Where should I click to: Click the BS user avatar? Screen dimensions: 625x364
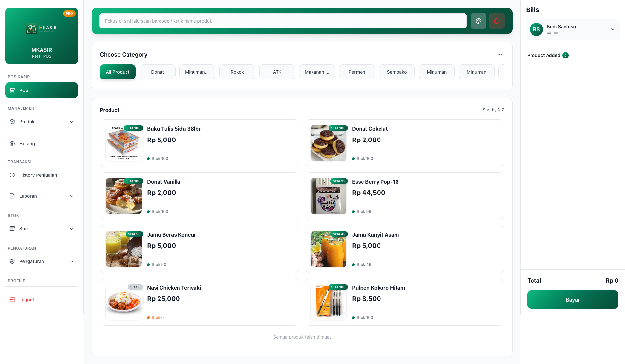point(536,29)
